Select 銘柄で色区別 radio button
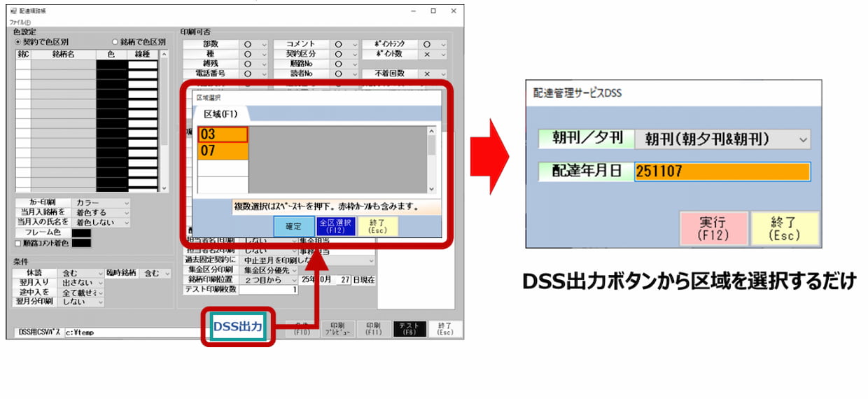This screenshot has width=868, height=399. 117,42
